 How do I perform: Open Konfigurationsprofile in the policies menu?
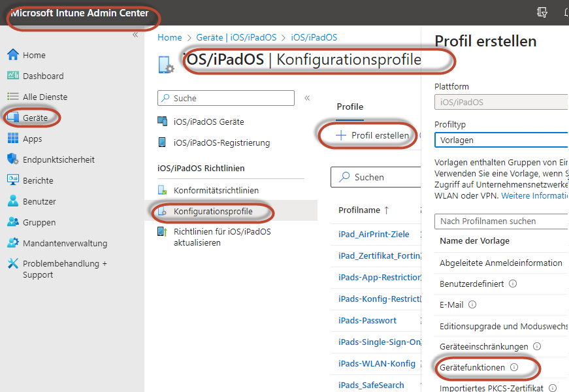[x=213, y=212]
